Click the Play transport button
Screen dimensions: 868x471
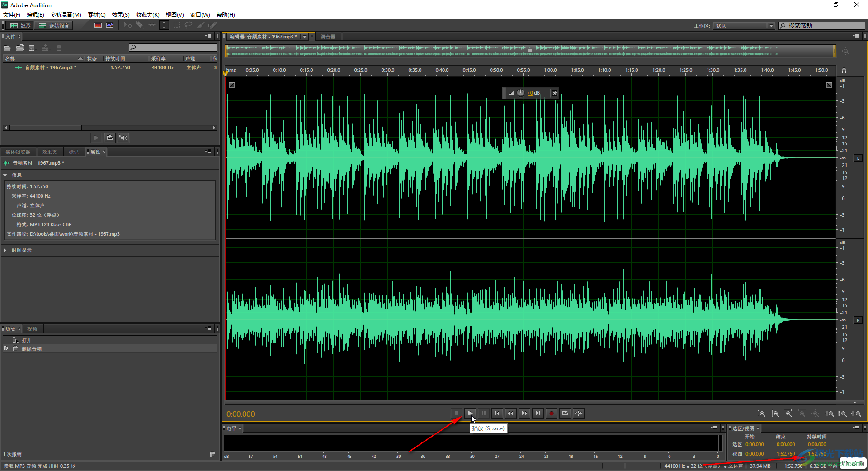(x=470, y=413)
